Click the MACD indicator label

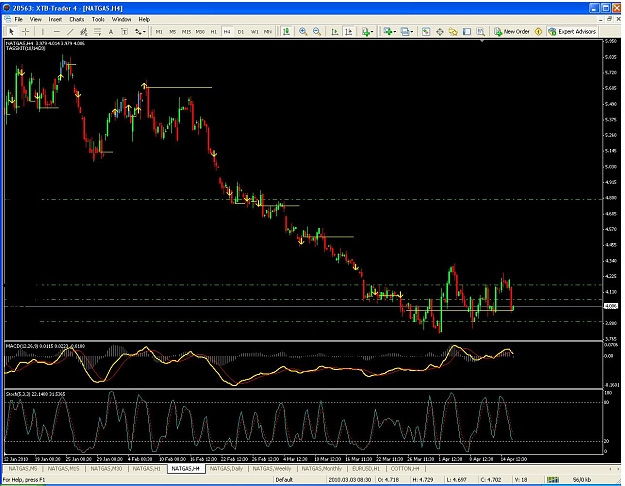[45, 346]
